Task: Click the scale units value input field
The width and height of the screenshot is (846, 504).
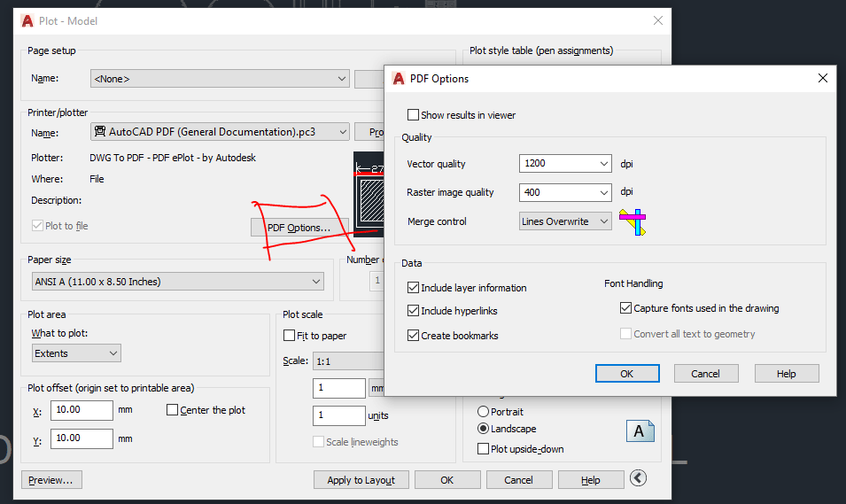Action: [x=338, y=415]
